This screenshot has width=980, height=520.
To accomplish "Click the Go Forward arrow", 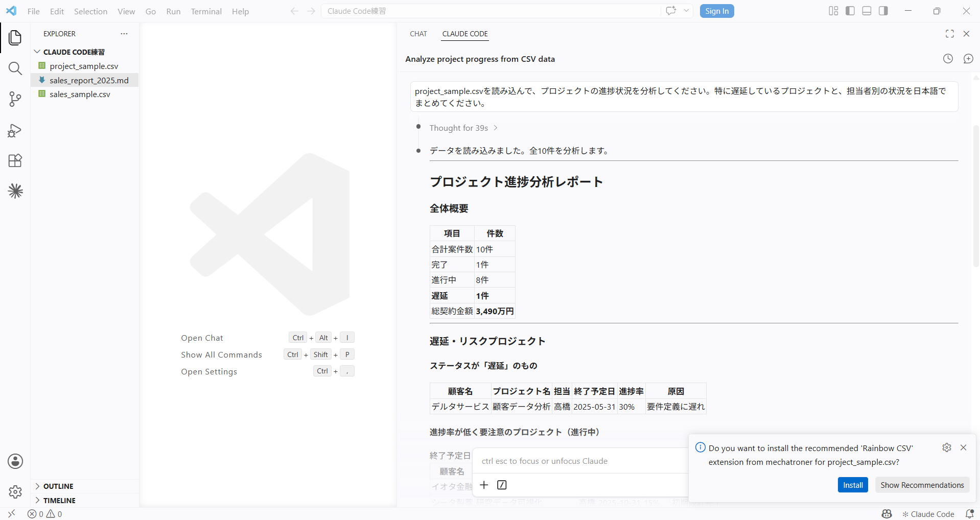I will point(311,11).
